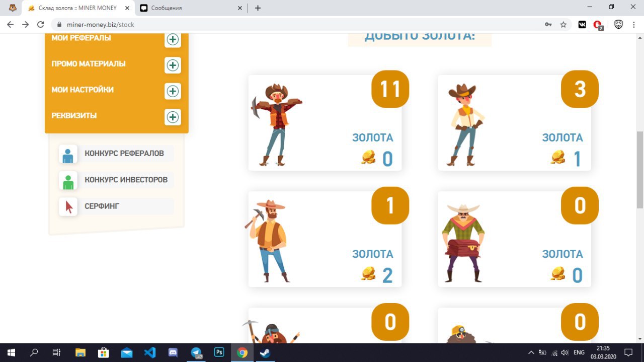Open Photoshop from the taskbar

point(219,352)
